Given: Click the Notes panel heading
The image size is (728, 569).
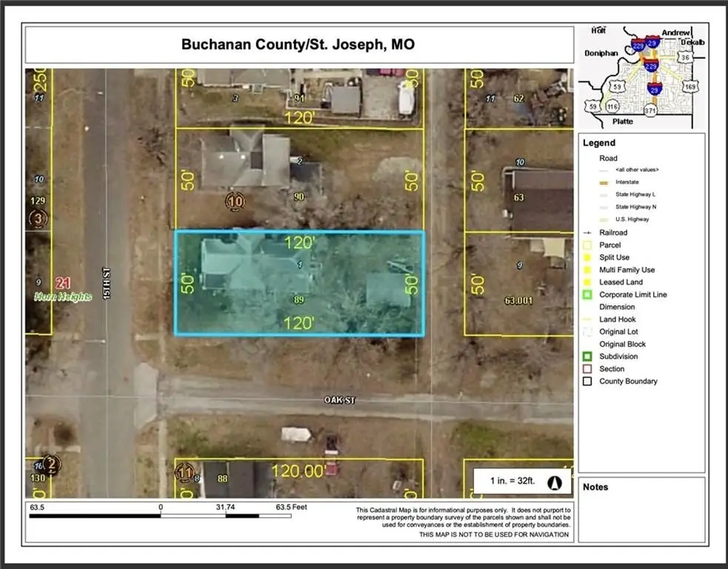Looking at the screenshot, I should pyautogui.click(x=595, y=487).
